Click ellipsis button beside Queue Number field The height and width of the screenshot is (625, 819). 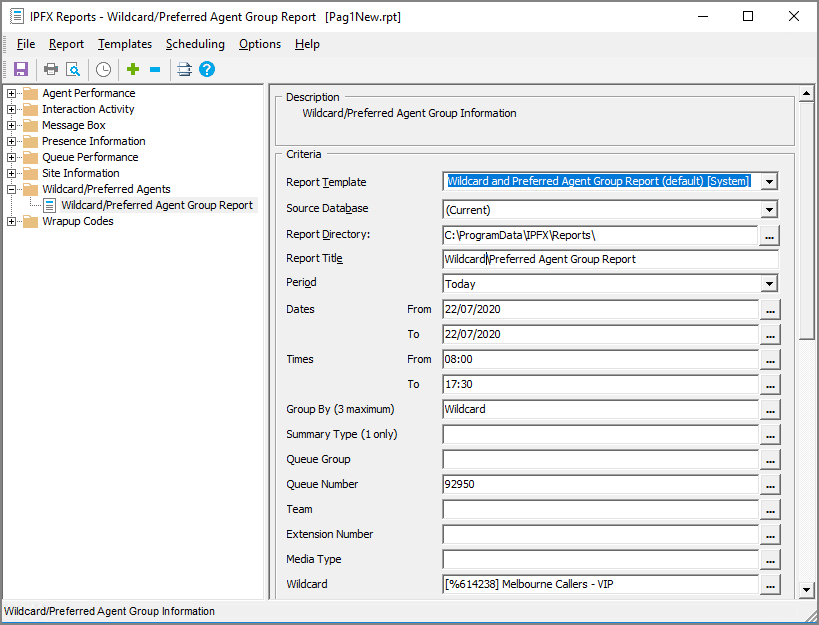pos(770,486)
